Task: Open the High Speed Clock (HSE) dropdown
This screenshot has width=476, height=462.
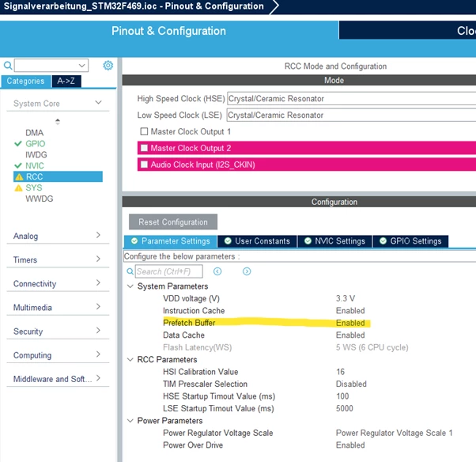Action: coord(351,99)
